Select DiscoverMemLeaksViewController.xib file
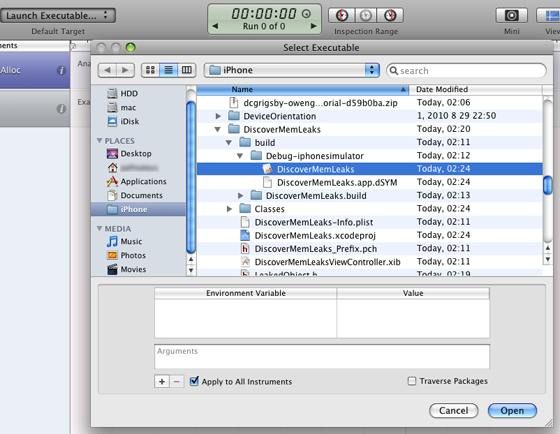Image resolution: width=560 pixels, height=434 pixels. [x=328, y=262]
